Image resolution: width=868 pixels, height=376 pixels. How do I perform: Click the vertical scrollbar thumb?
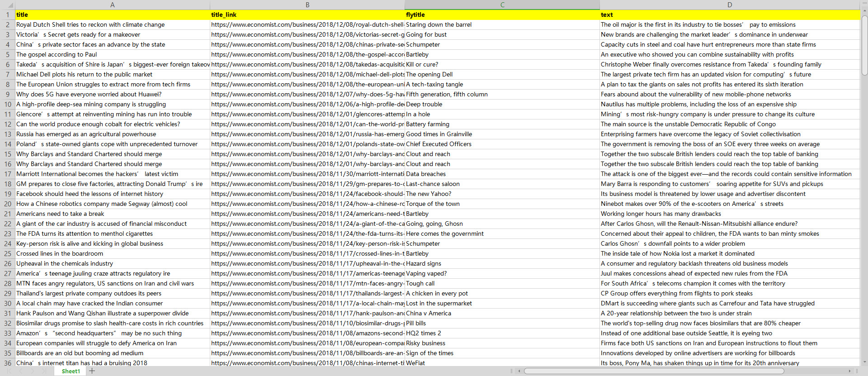864,45
